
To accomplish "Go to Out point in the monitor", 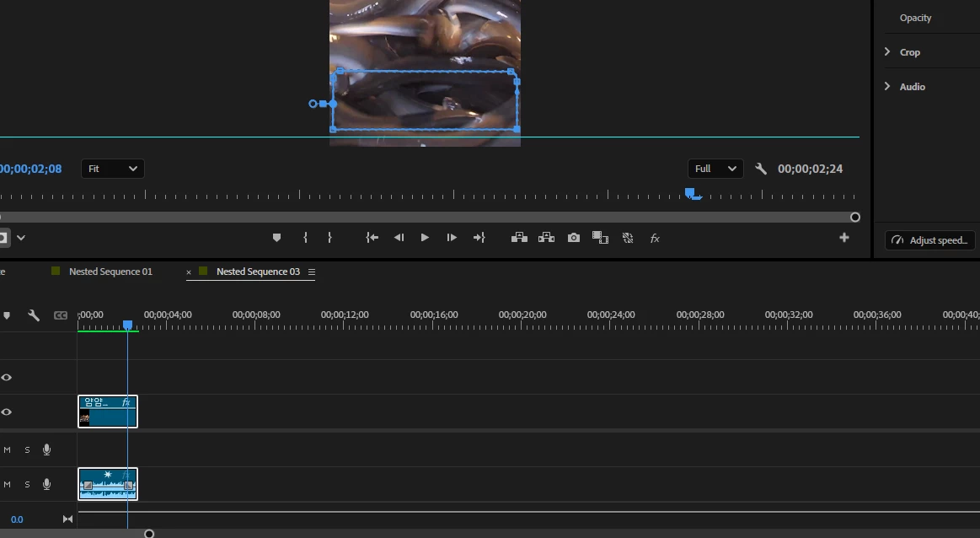I will [x=479, y=238].
